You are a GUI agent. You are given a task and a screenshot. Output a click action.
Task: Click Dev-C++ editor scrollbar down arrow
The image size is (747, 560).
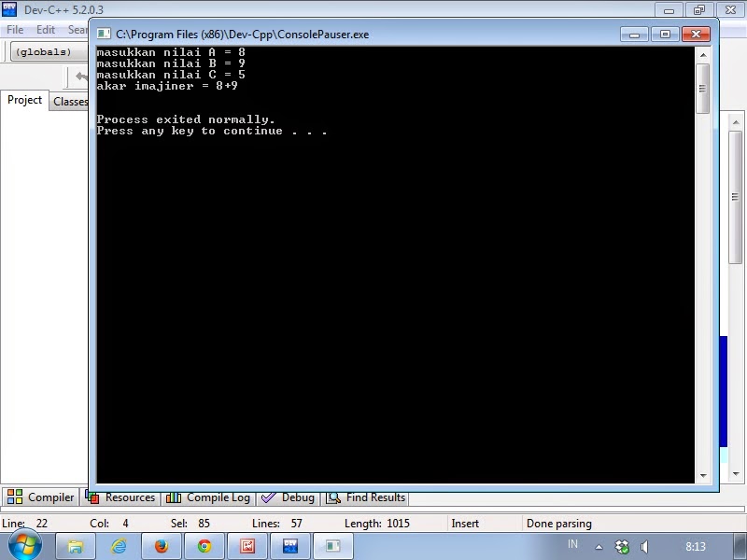pos(736,474)
